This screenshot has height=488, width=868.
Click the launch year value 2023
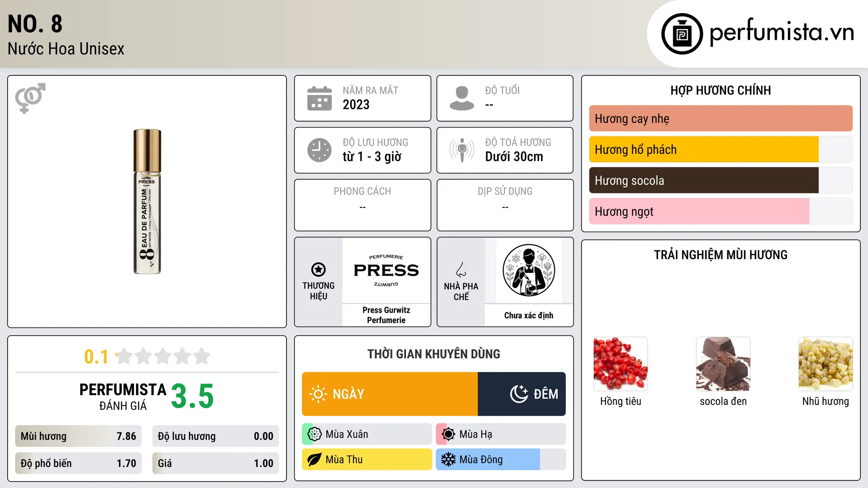[x=356, y=105]
